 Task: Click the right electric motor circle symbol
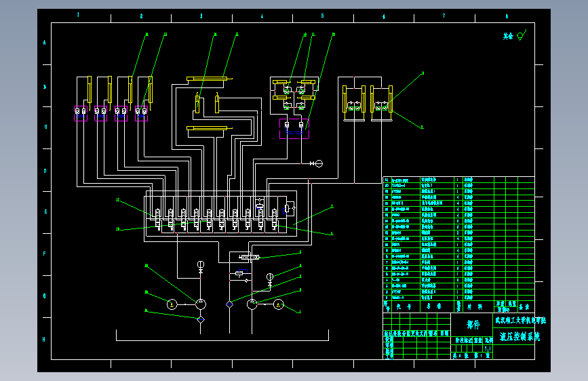point(278,304)
